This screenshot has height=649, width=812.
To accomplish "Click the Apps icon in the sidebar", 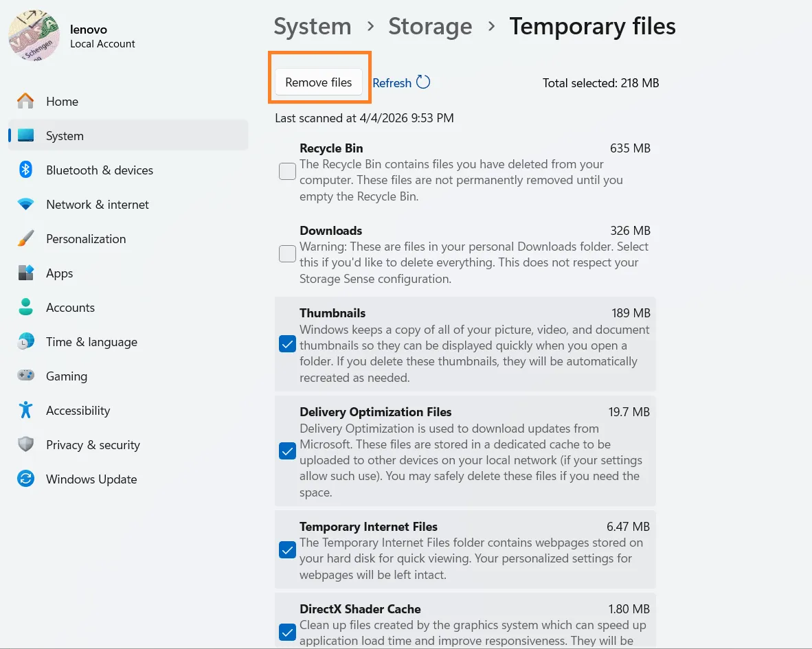I will pyautogui.click(x=25, y=273).
